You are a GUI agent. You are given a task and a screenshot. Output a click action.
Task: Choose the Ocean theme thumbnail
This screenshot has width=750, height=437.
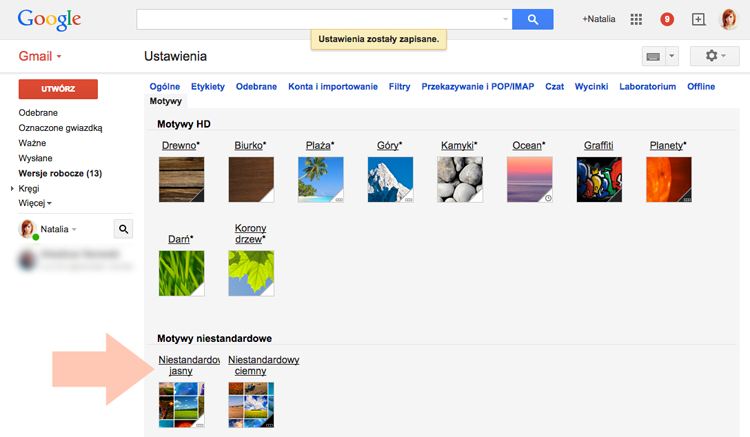click(x=529, y=179)
